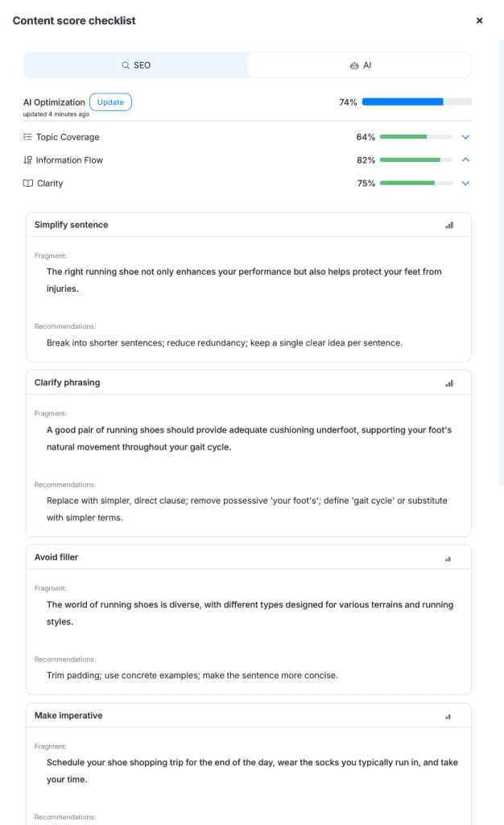Click Avoid filler priority bars icon
This screenshot has height=825, width=504.
(x=448, y=558)
